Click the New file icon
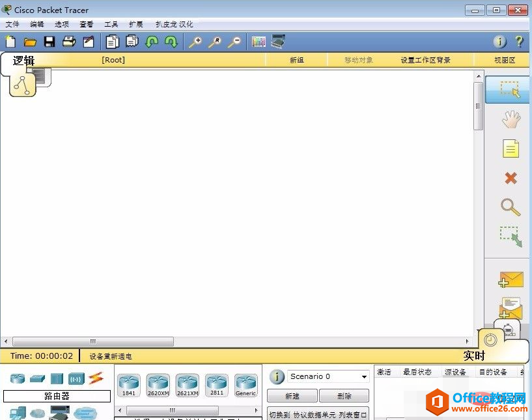 pyautogui.click(x=10, y=42)
